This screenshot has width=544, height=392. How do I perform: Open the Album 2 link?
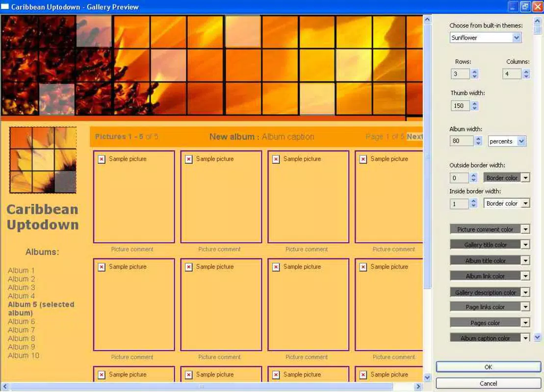pyautogui.click(x=21, y=279)
